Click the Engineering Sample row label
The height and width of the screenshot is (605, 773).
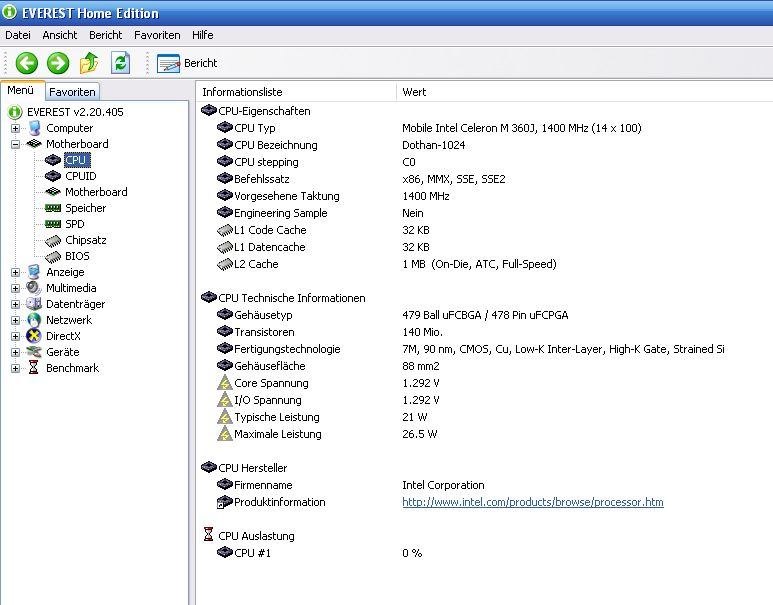(281, 213)
